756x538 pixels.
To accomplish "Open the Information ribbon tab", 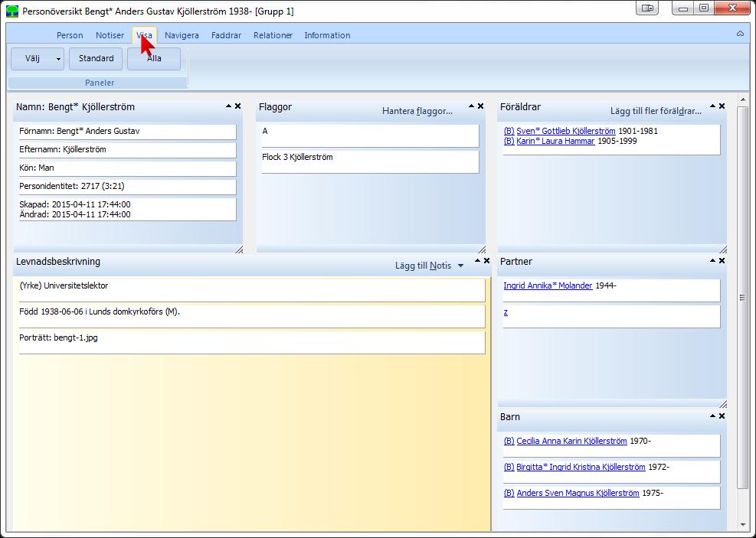I will tap(327, 35).
